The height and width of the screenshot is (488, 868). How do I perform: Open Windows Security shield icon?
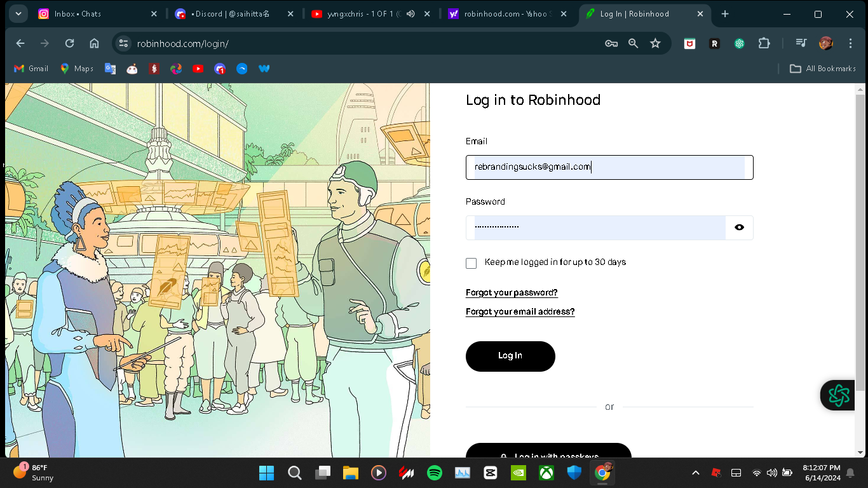574,473
